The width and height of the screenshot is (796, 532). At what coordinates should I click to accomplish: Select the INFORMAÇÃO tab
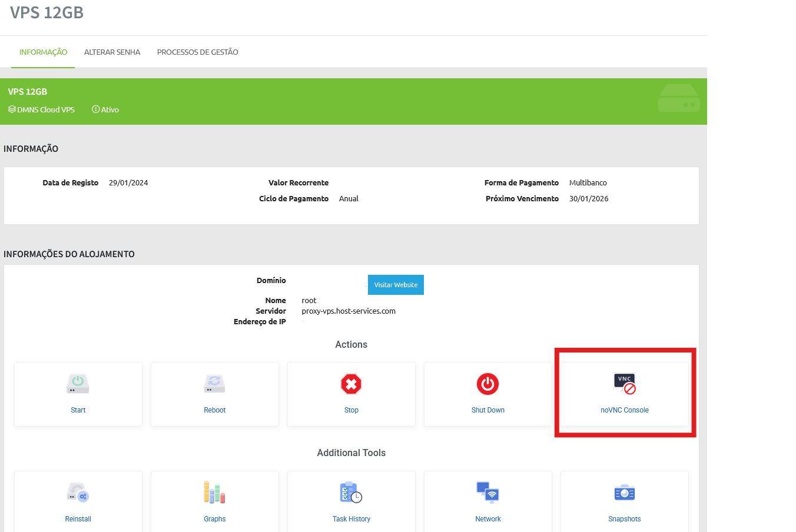pyautogui.click(x=43, y=52)
